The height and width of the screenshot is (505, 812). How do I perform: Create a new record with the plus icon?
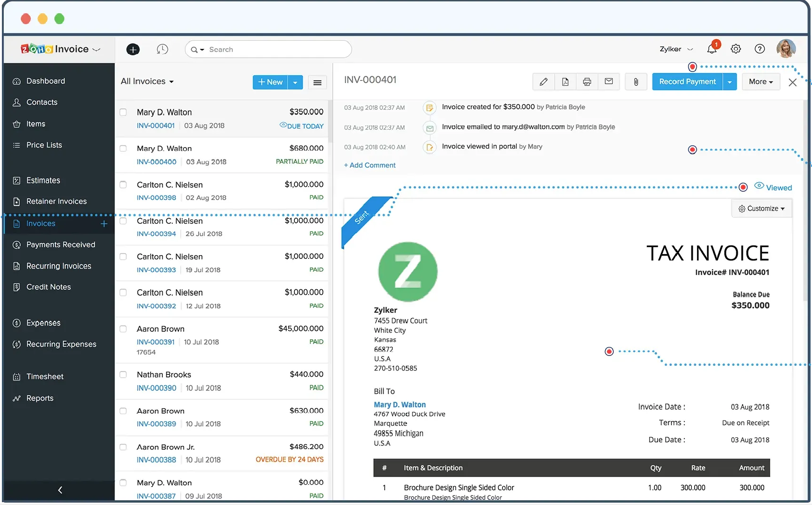[132, 49]
